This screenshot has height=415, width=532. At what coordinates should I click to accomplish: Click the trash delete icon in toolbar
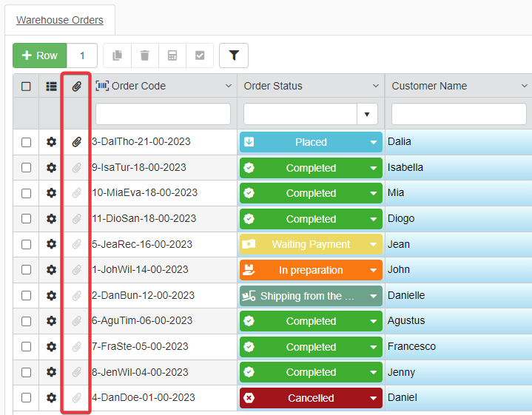click(144, 55)
